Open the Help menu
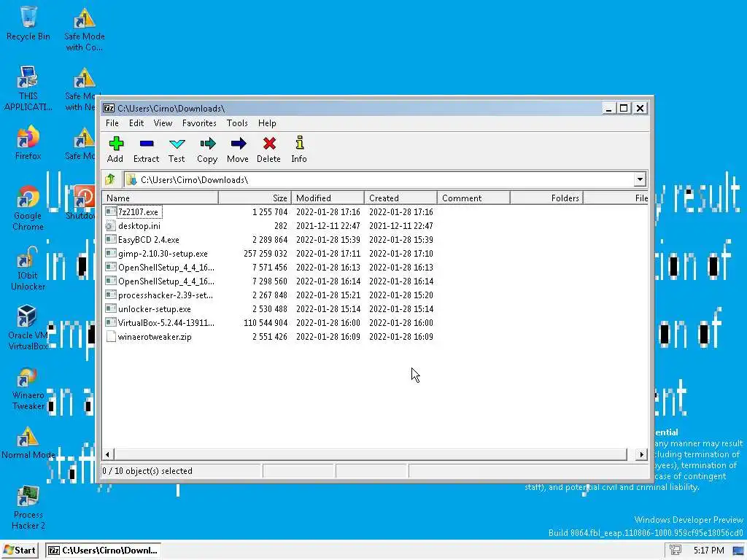The height and width of the screenshot is (560, 747). point(267,122)
